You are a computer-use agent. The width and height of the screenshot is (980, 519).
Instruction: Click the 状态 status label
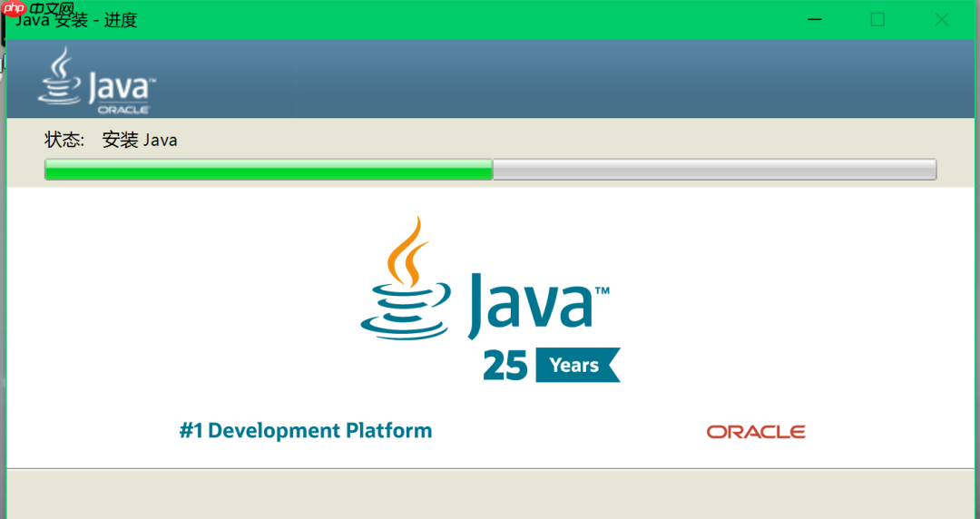(x=64, y=140)
